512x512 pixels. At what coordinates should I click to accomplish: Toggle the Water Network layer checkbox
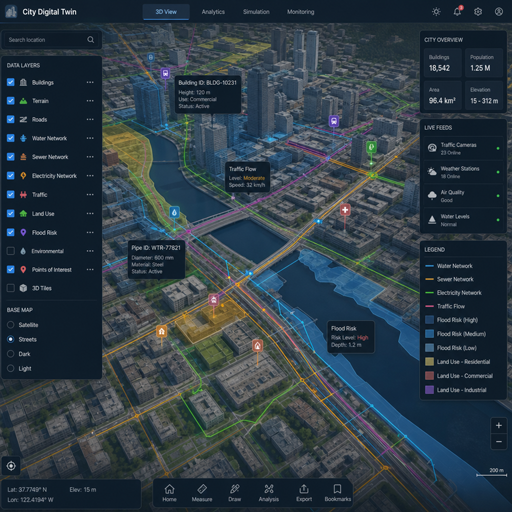(11, 138)
